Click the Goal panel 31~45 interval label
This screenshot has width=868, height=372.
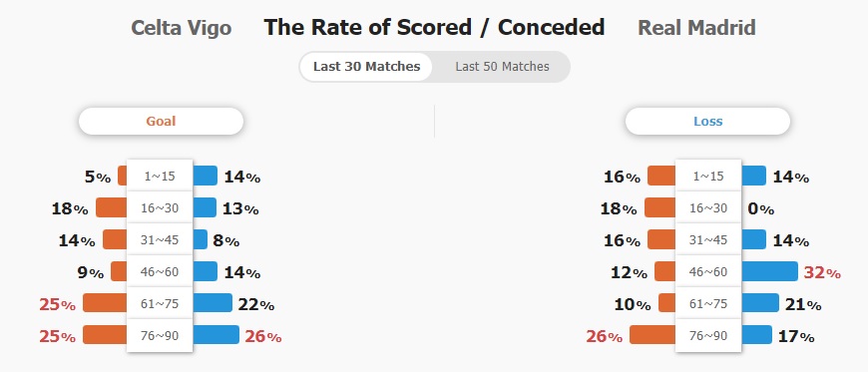160,239
